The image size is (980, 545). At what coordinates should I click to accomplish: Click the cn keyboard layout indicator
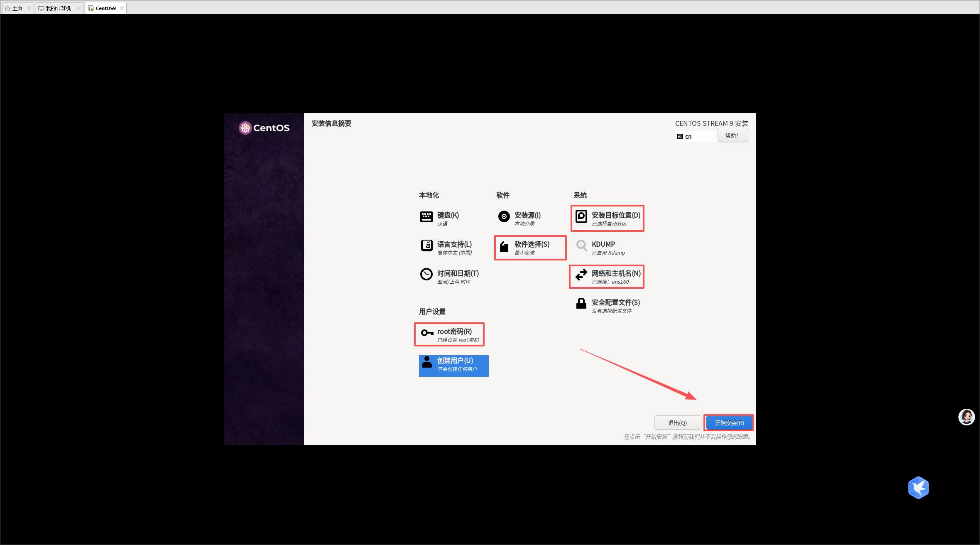(696, 136)
